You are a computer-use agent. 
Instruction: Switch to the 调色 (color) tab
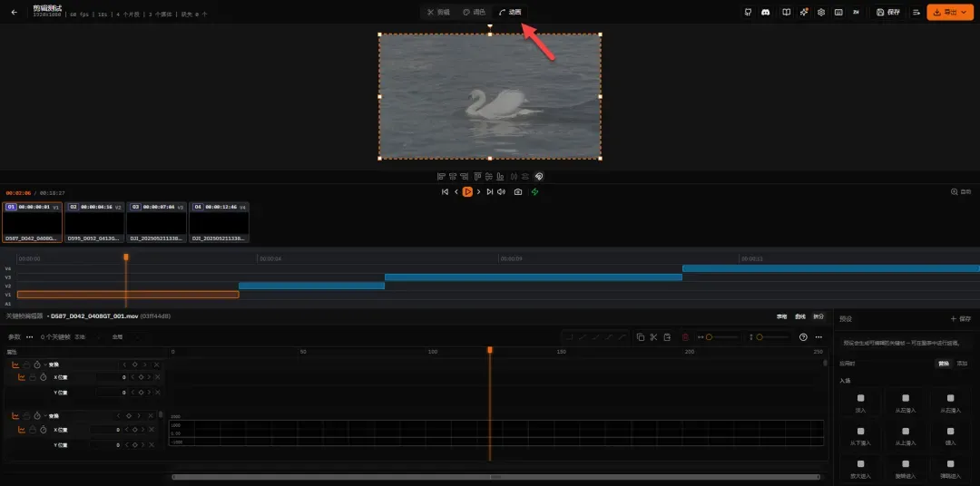(474, 12)
